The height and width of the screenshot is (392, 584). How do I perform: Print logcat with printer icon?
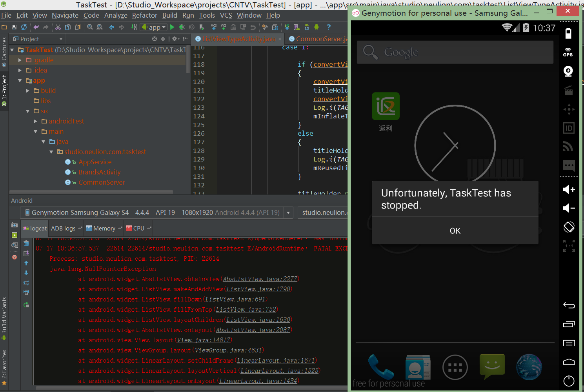tap(26, 292)
